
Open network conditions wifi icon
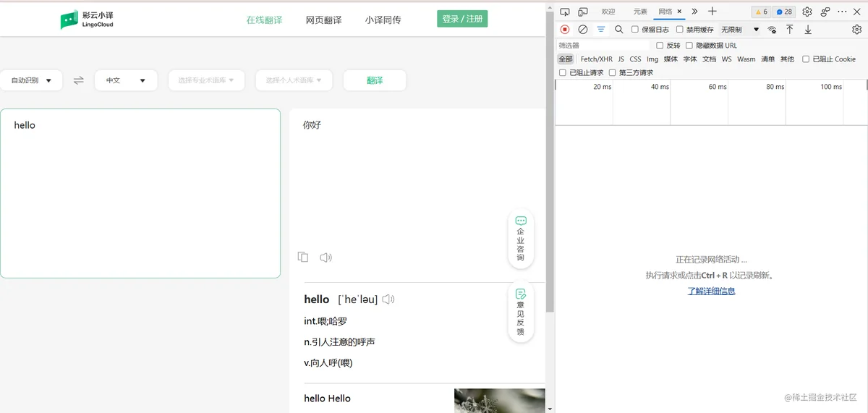773,30
